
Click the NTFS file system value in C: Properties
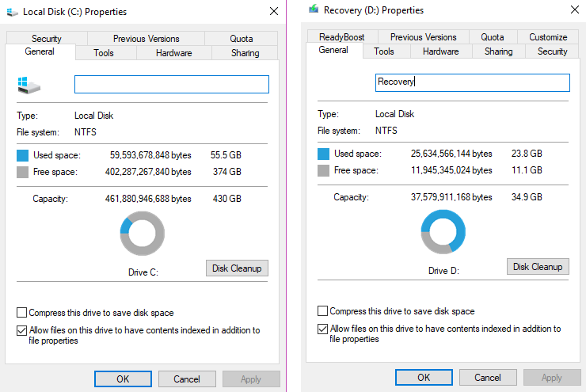coord(86,132)
